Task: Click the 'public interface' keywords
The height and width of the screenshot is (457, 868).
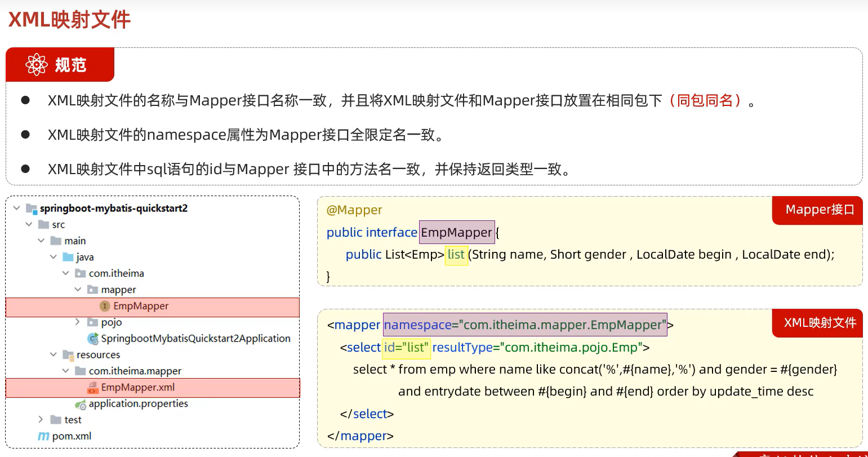Action: [372, 232]
